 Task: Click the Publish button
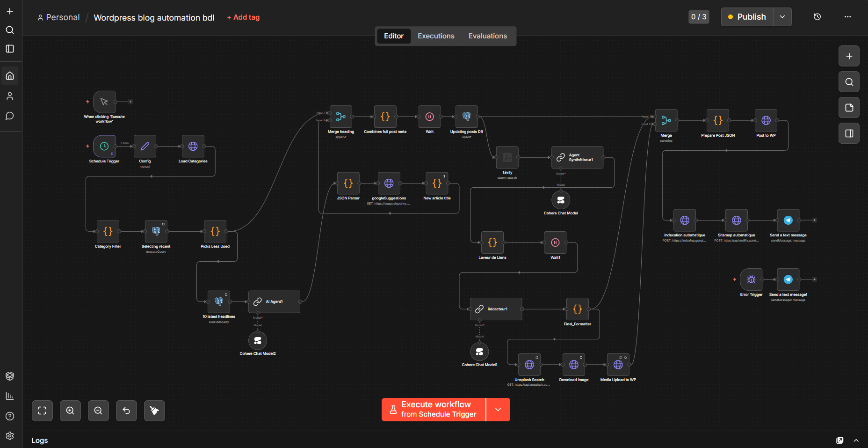pyautogui.click(x=747, y=17)
